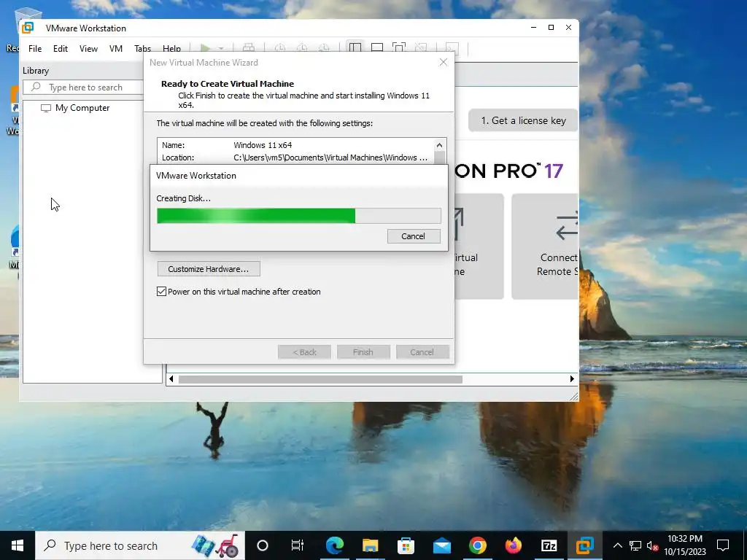The height and width of the screenshot is (560, 747).
Task: Open Task View from the taskbar
Action: 298,545
